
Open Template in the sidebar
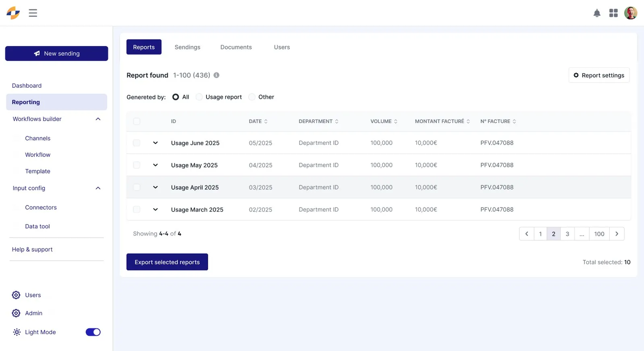coord(37,171)
